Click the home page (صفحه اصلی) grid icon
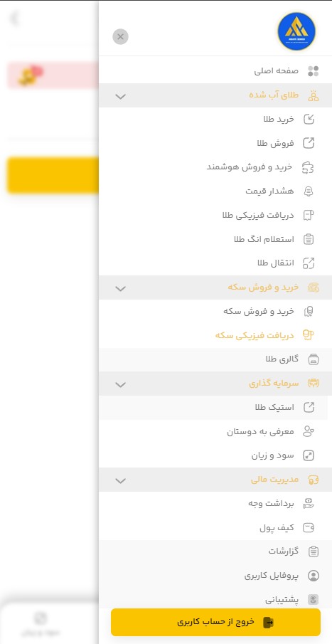 pos(314,71)
